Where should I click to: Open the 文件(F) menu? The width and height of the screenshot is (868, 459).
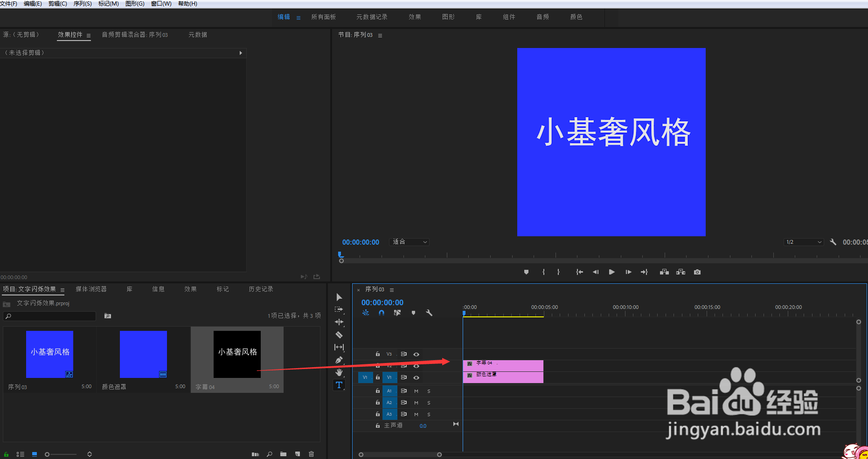(8, 4)
